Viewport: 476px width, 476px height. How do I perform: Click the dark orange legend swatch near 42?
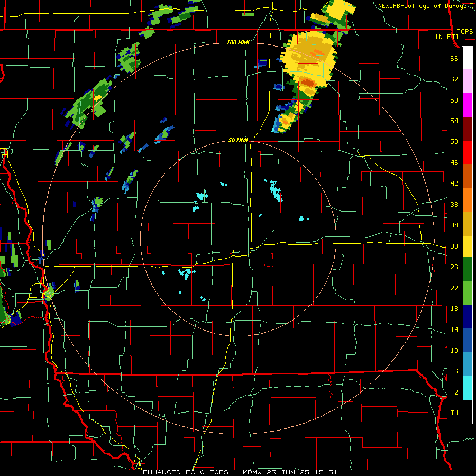point(467,176)
